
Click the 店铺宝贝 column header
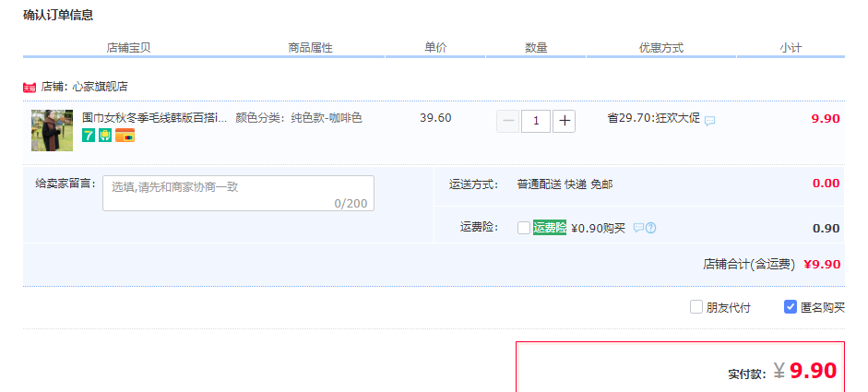pos(128,48)
